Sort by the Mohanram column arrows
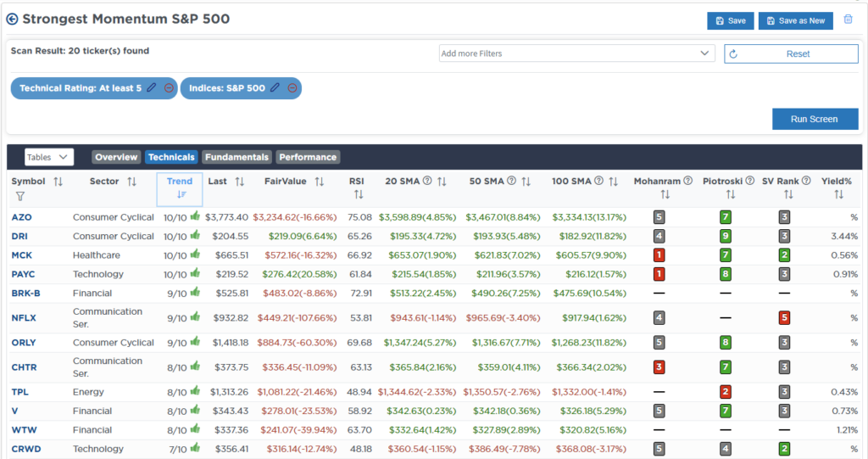 click(665, 194)
